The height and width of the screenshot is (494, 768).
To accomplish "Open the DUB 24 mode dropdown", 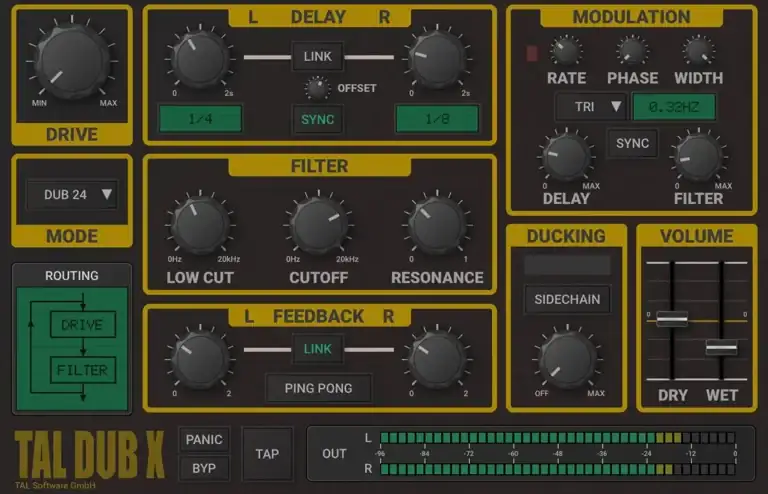I will pos(72,195).
